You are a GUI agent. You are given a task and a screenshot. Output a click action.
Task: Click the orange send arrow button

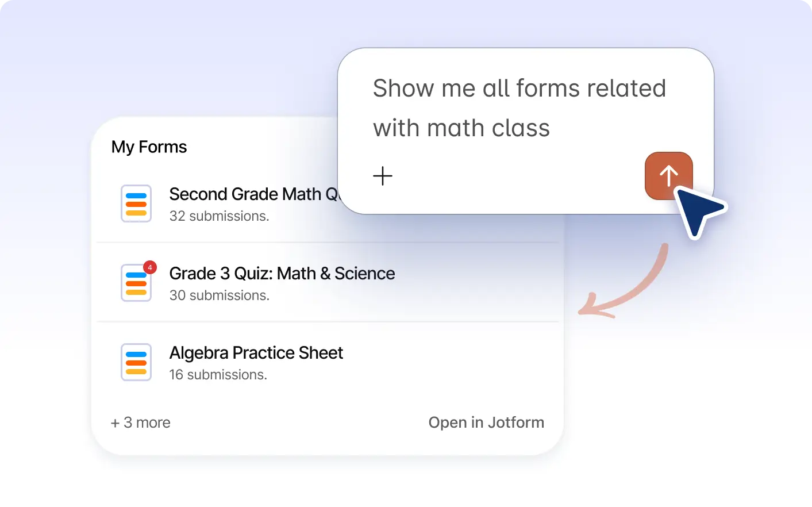click(x=668, y=176)
